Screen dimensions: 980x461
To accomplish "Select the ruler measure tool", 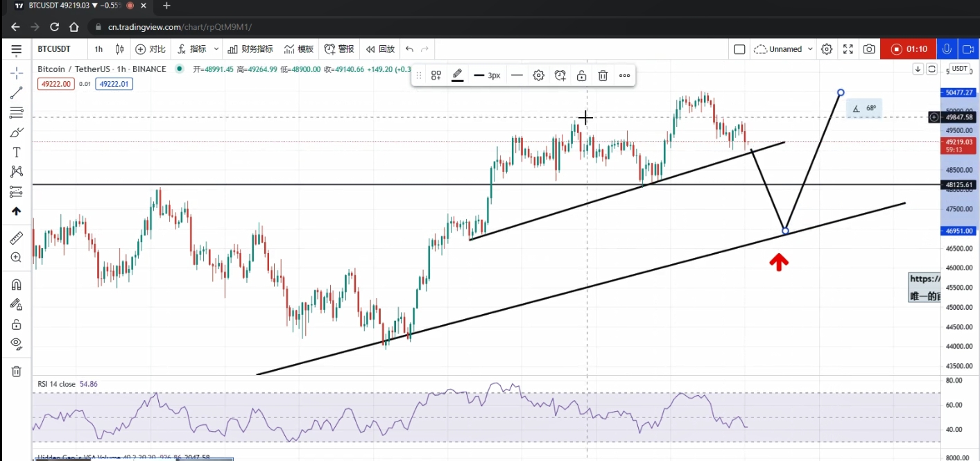I will pyautogui.click(x=16, y=238).
